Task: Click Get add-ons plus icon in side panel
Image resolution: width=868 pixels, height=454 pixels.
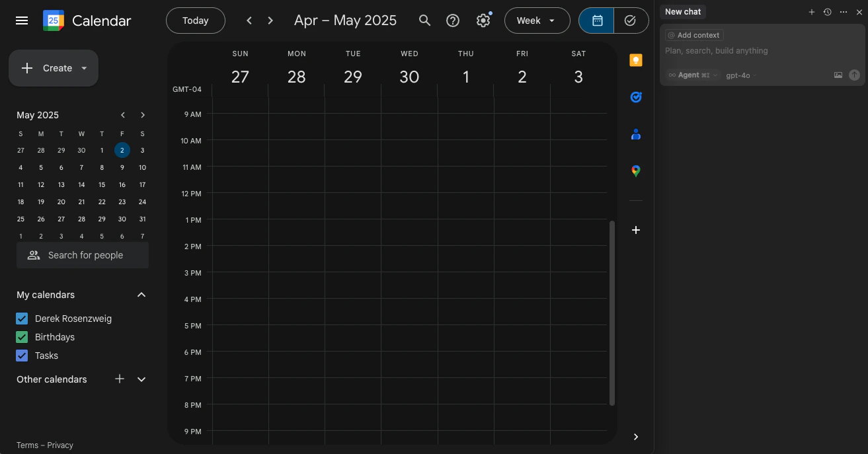Action: point(635,229)
